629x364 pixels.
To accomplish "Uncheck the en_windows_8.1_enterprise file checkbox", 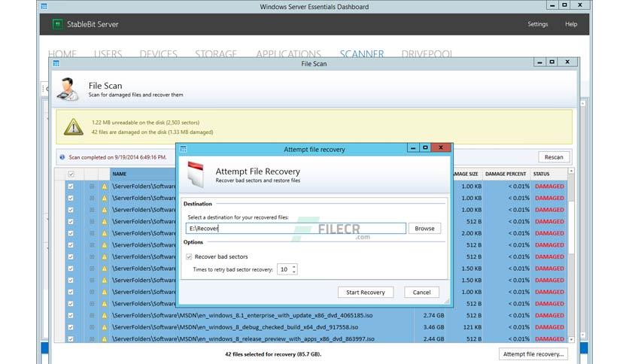I will point(71,316).
